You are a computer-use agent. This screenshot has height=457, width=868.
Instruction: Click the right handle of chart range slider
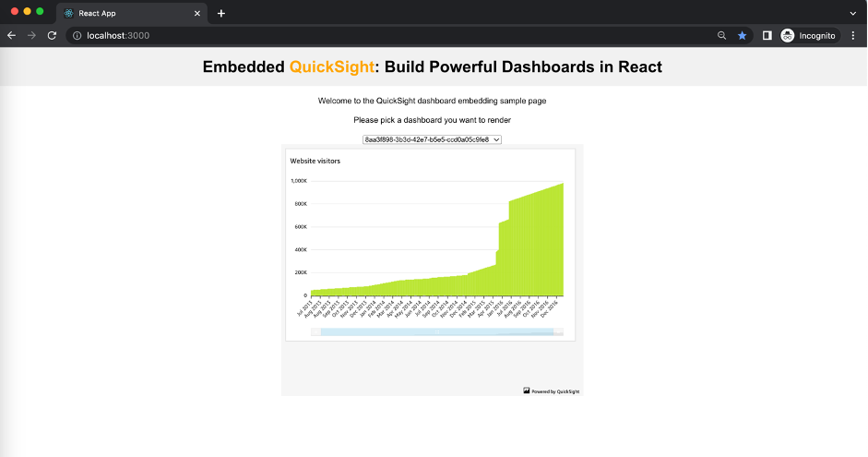558,331
